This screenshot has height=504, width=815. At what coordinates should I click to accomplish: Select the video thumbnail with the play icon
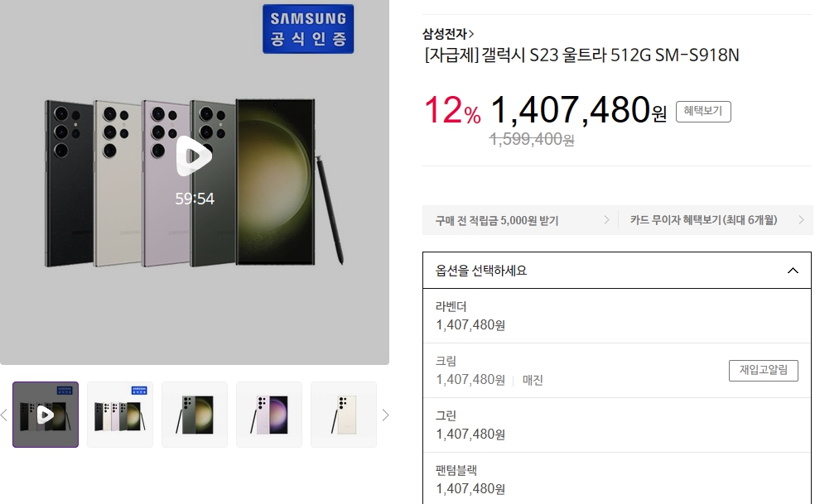[x=46, y=415]
